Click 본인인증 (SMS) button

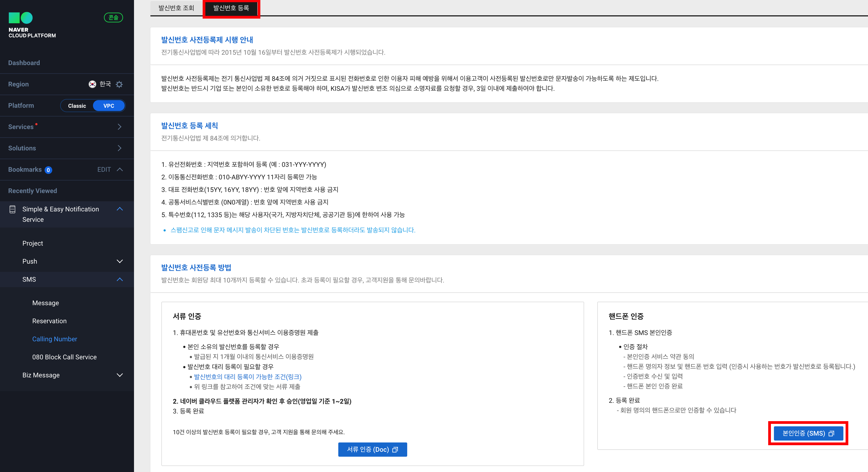pyautogui.click(x=808, y=433)
